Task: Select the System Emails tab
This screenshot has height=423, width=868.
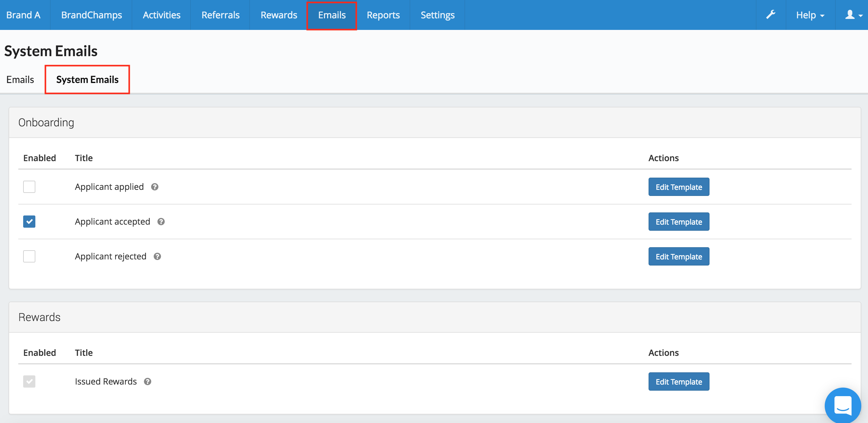Action: coord(87,80)
